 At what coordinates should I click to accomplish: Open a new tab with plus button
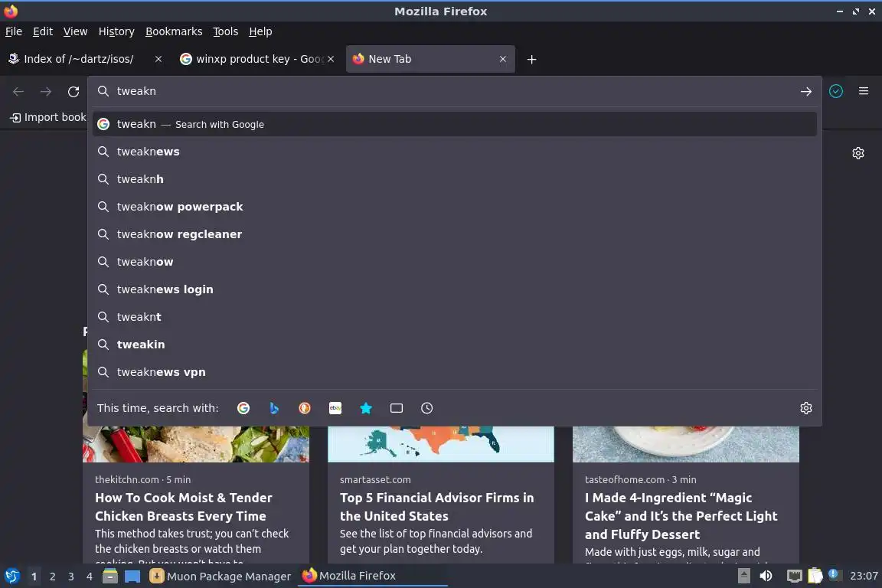click(x=531, y=59)
